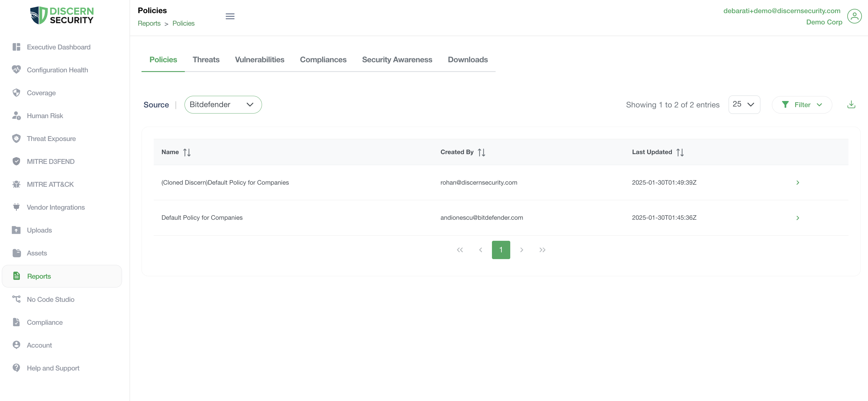Toggle the Name column sort order
The image size is (868, 401).
pos(187,152)
